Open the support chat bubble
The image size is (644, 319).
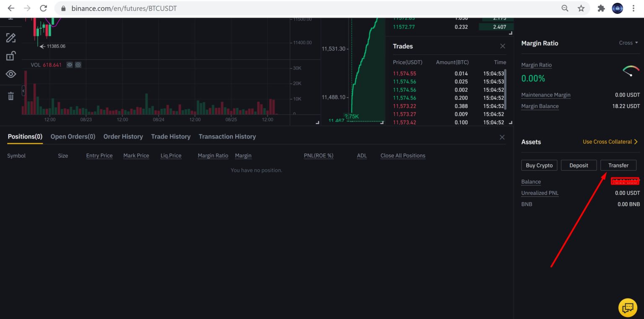(628, 308)
